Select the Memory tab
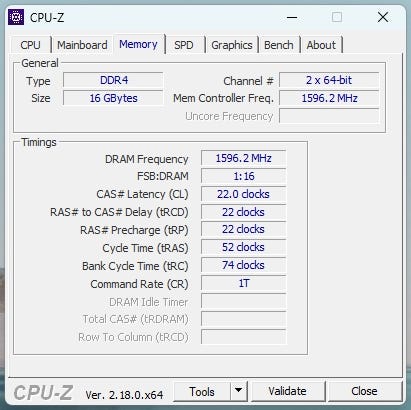This screenshot has width=411, height=410. pos(138,44)
